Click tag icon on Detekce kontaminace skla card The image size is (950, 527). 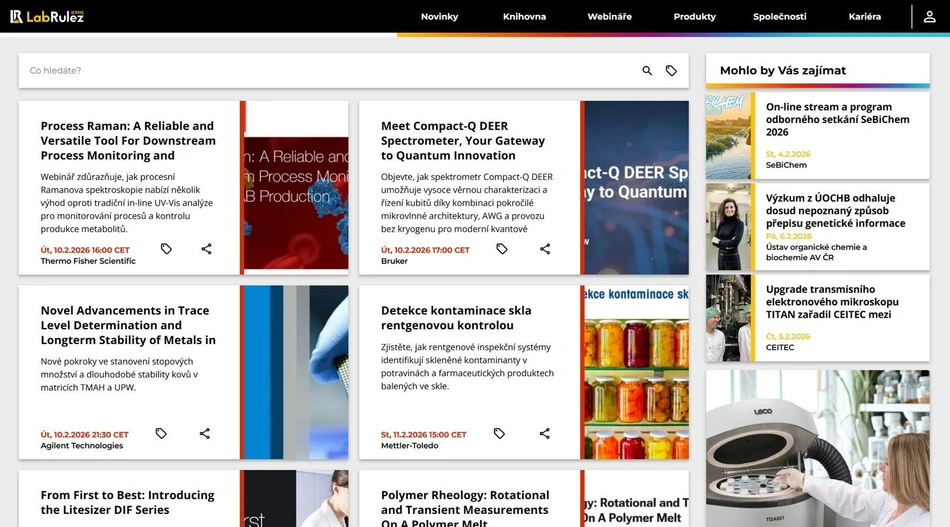coord(499,434)
